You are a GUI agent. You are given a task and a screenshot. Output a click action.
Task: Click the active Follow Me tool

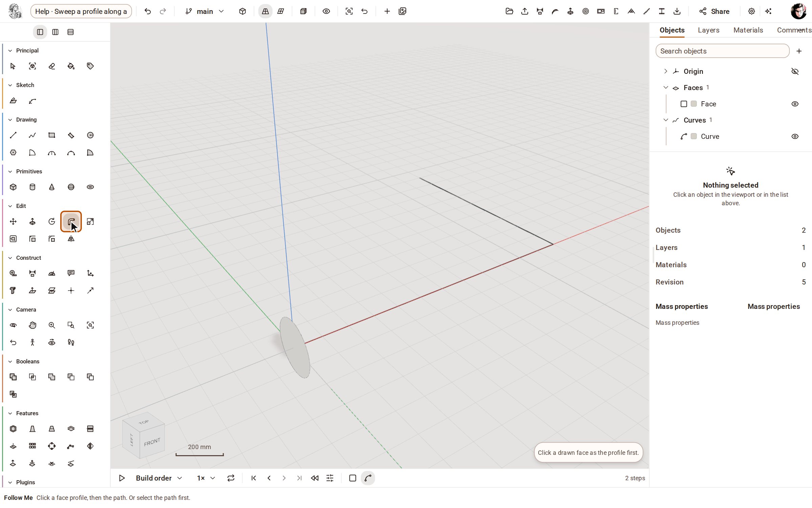pos(71,221)
